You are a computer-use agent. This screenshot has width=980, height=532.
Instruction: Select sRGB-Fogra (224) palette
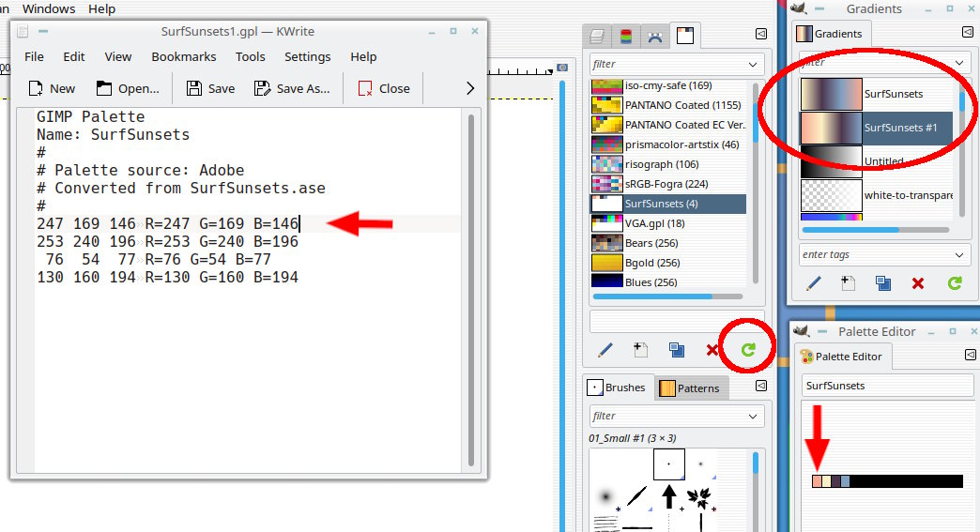(668, 184)
